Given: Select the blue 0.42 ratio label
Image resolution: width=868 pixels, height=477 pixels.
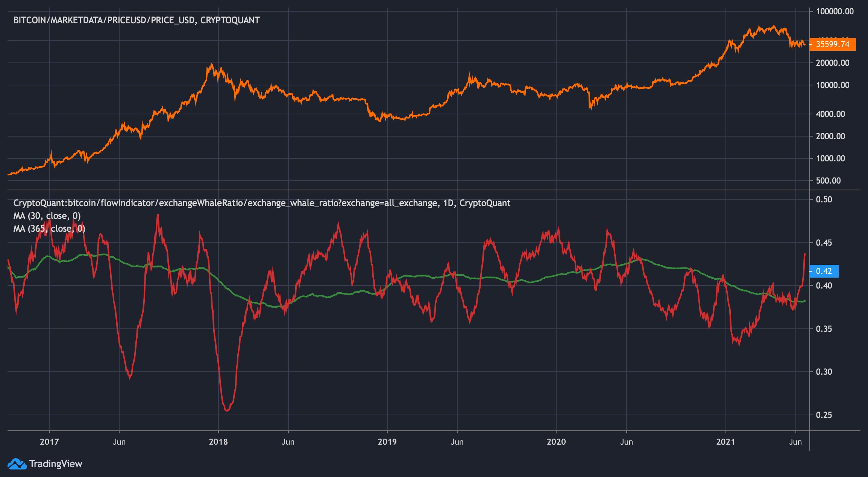Looking at the screenshot, I should pos(824,271).
